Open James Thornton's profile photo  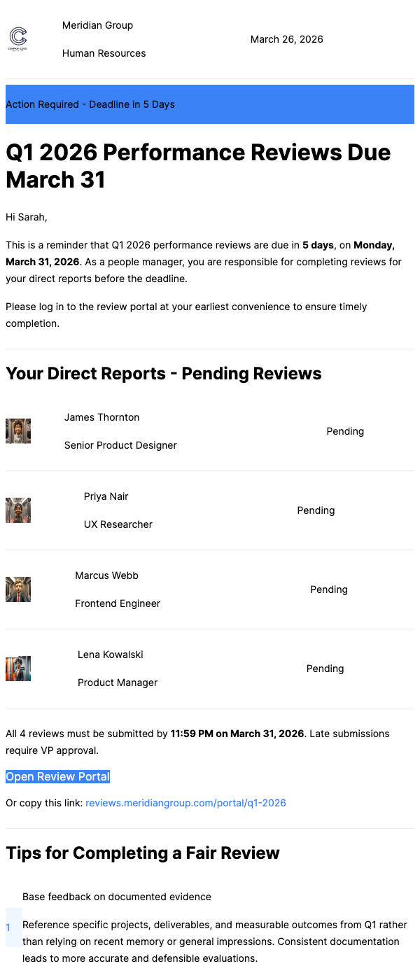(x=17, y=430)
